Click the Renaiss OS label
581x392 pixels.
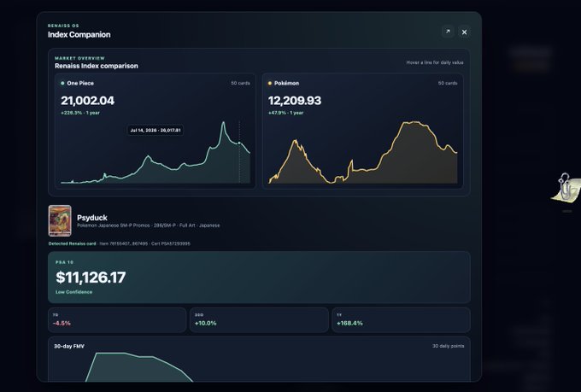63,26
